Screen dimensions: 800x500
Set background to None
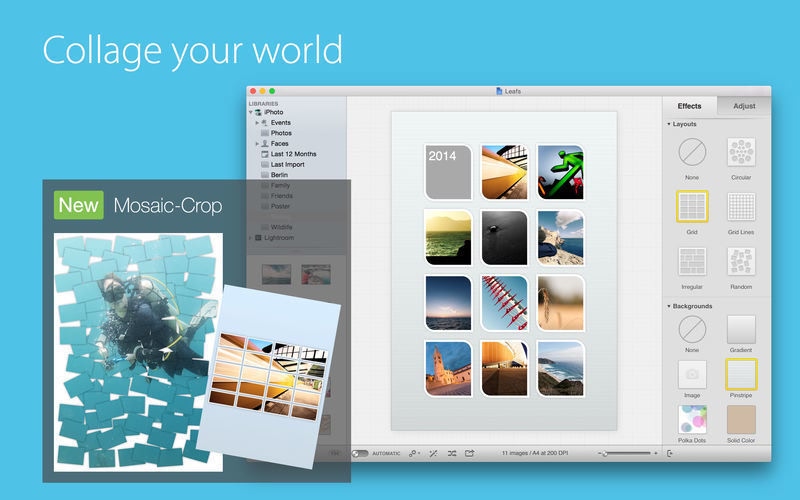pyautogui.click(x=692, y=329)
